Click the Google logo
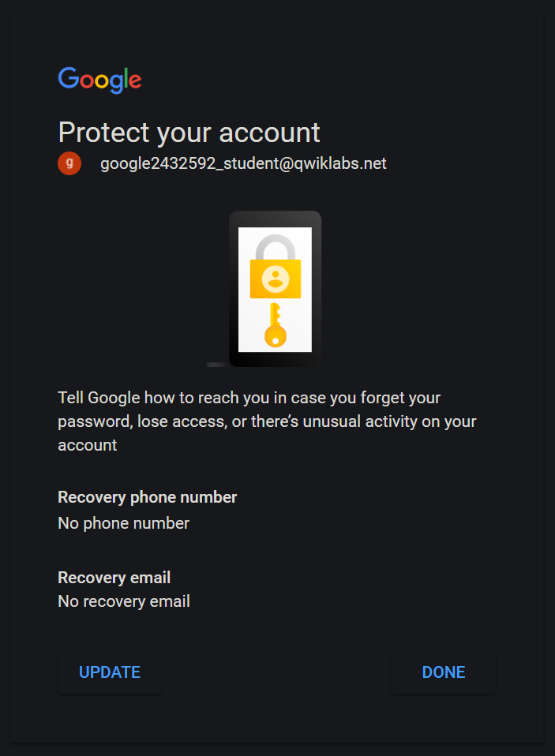555x756 pixels. point(99,80)
